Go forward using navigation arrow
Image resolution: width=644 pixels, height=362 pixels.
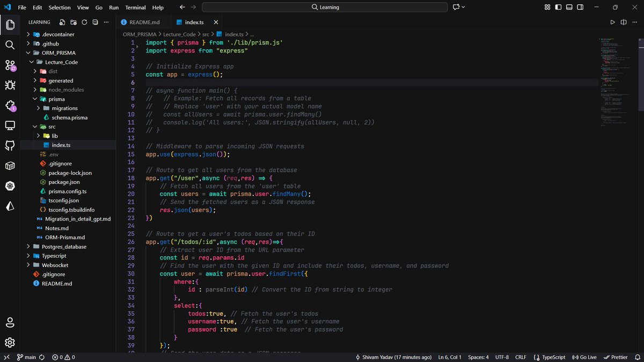193,8
